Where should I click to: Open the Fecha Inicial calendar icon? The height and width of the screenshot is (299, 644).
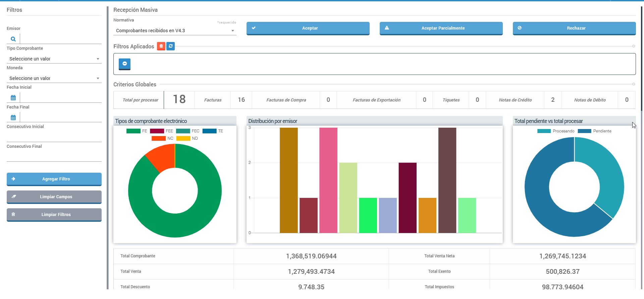click(13, 98)
